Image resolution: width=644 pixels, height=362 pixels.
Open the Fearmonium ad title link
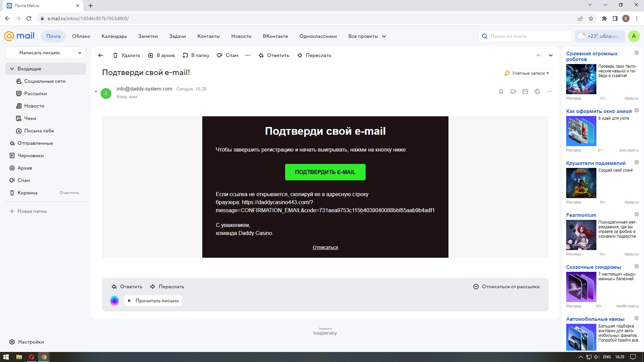tap(581, 215)
